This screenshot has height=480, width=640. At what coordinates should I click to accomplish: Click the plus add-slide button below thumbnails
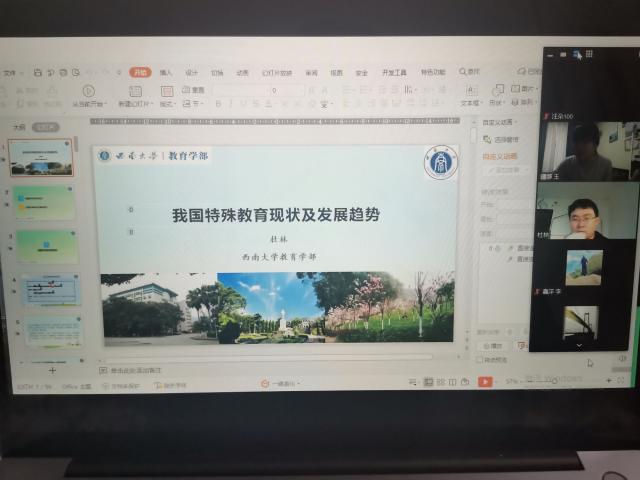(52, 371)
